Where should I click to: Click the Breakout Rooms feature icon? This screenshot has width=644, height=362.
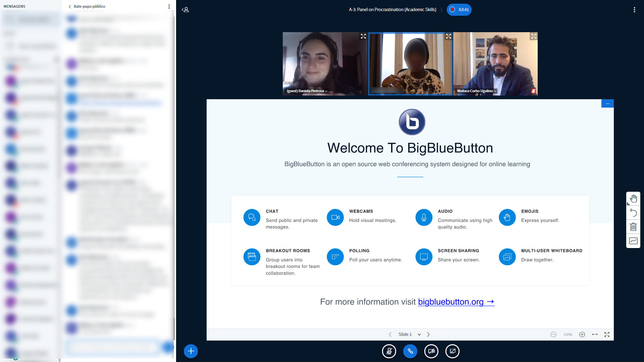(252, 257)
